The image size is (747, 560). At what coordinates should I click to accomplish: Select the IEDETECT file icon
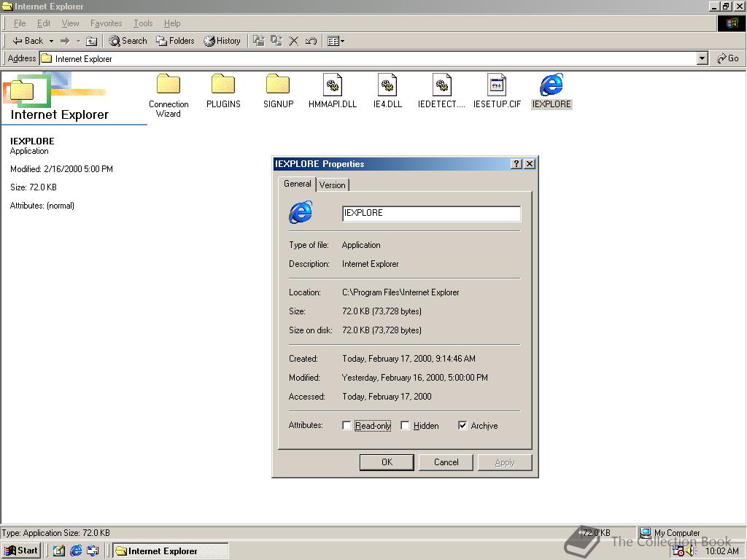441,91
